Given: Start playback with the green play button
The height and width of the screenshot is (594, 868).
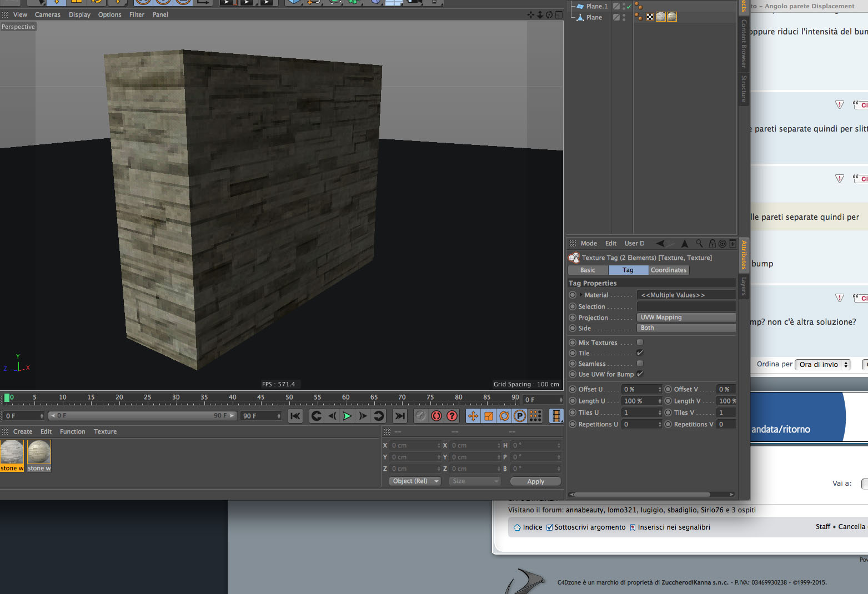Looking at the screenshot, I should click(347, 416).
